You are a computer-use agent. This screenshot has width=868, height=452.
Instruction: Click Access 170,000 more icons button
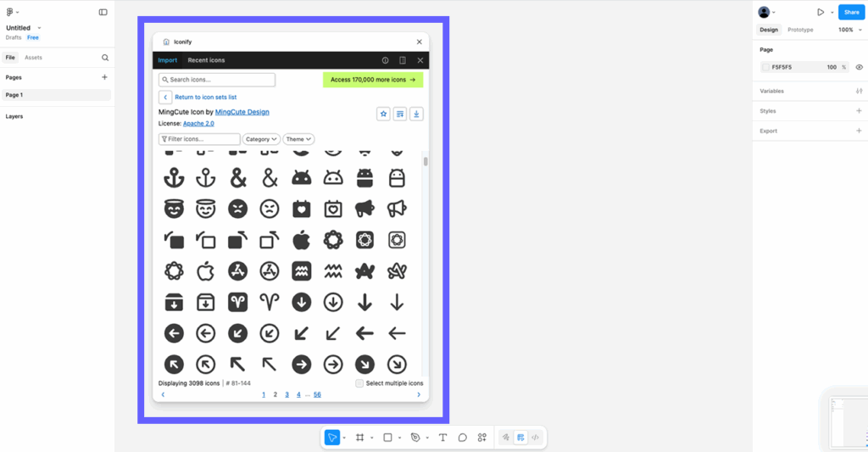[x=373, y=80]
